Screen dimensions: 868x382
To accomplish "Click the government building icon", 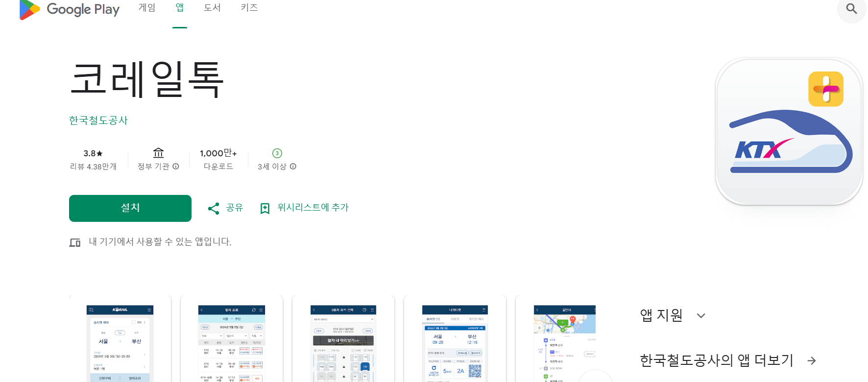I will (158, 153).
